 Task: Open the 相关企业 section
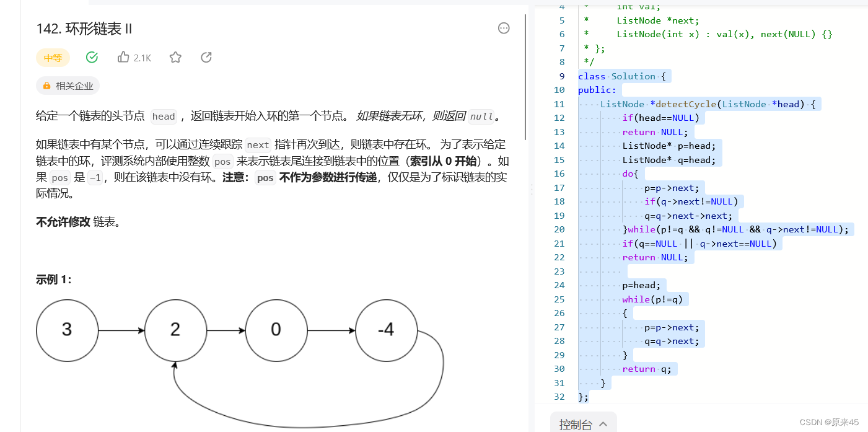[67, 86]
